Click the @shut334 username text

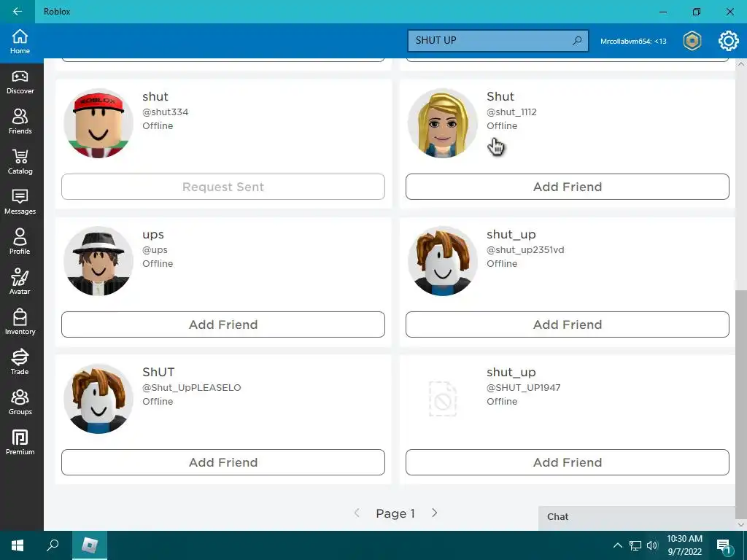coord(166,112)
